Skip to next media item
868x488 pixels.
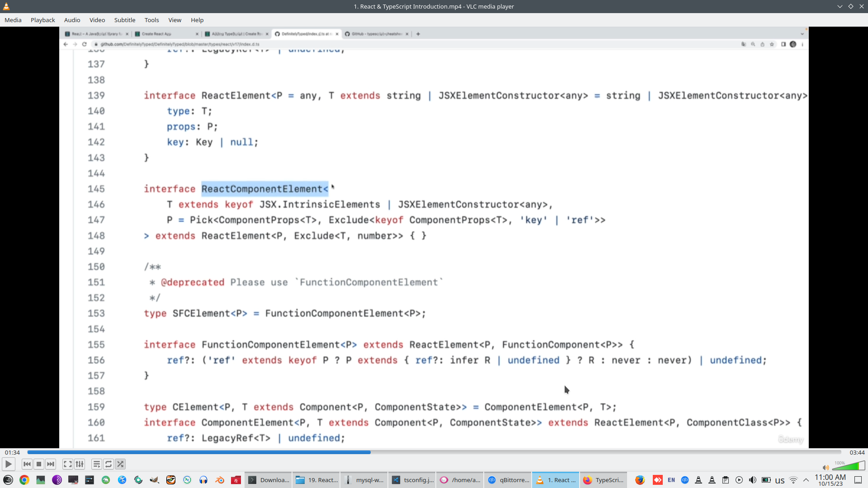(x=51, y=464)
